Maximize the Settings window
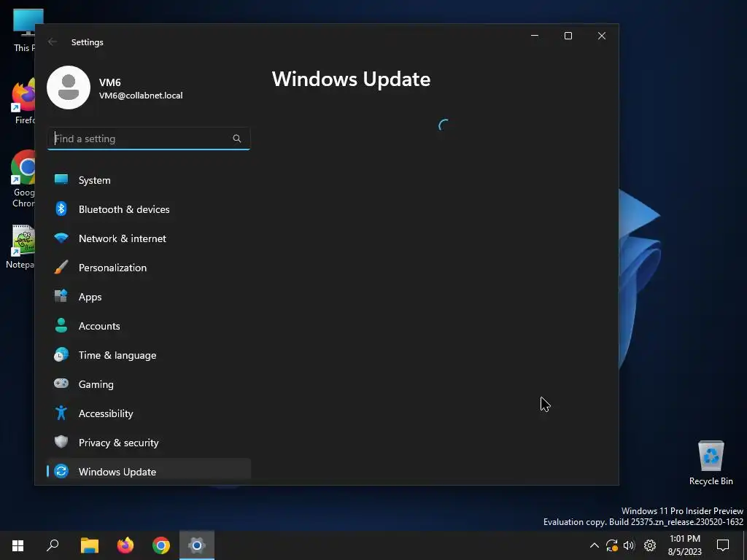The image size is (747, 560). (568, 36)
